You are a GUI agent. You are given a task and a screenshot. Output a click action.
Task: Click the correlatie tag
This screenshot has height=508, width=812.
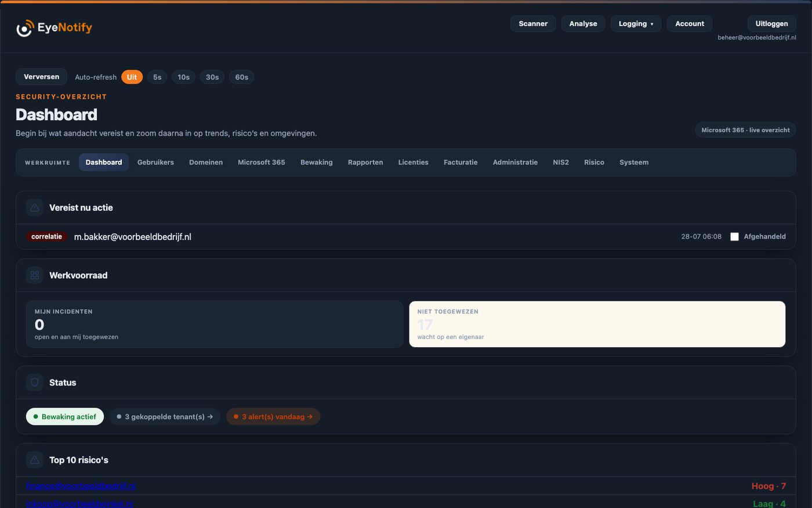tap(46, 237)
